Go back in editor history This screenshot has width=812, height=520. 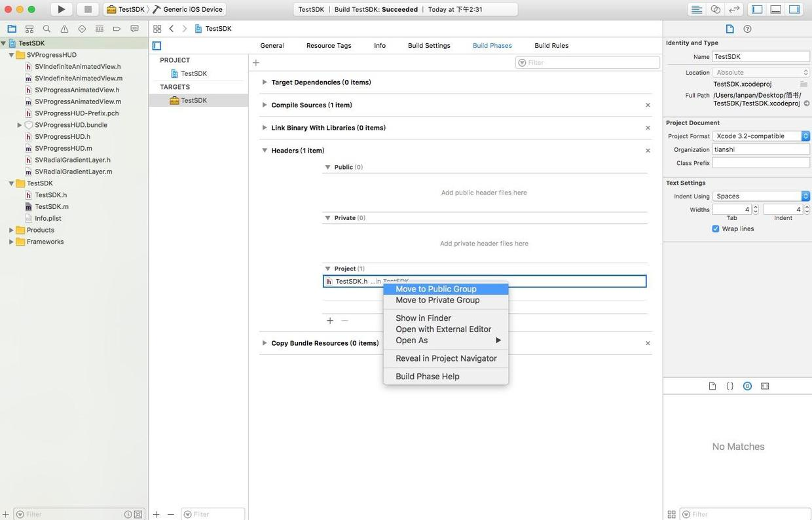[x=172, y=29]
